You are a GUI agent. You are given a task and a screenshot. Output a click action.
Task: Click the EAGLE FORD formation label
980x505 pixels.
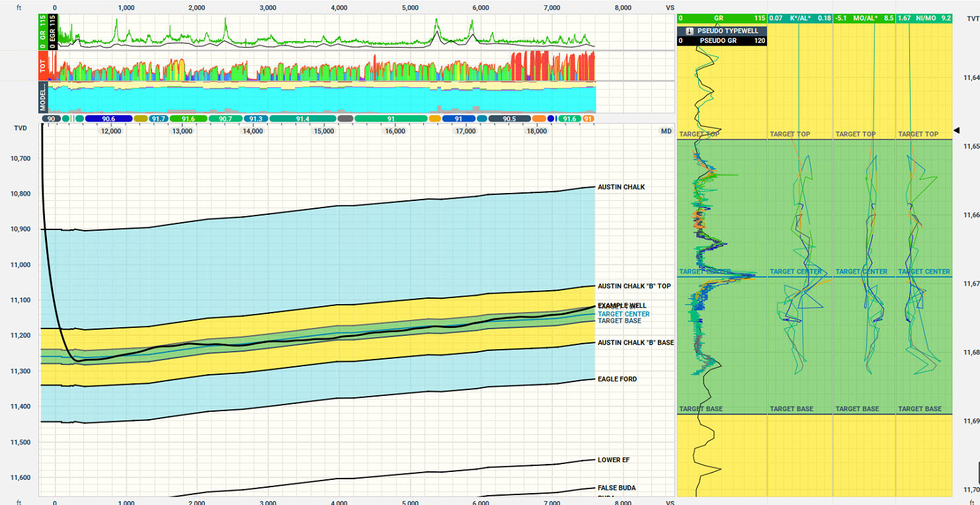617,379
